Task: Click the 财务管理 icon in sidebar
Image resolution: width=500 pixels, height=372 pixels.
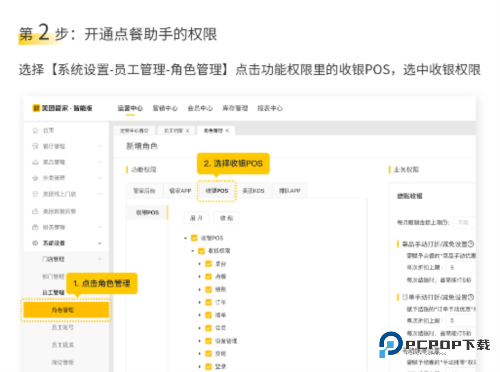Action: click(x=35, y=227)
